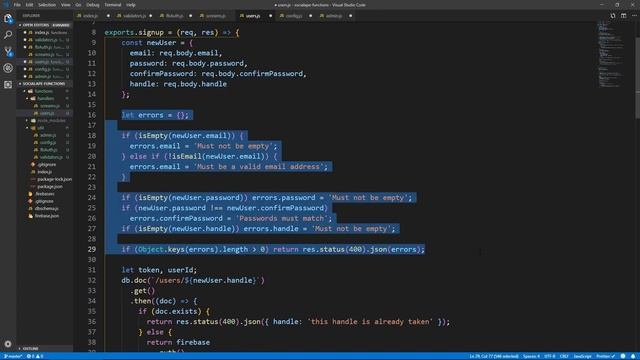The width and height of the screenshot is (640, 360).
Task: Collapse the Socialape Functions section header
Action: click(x=44, y=84)
